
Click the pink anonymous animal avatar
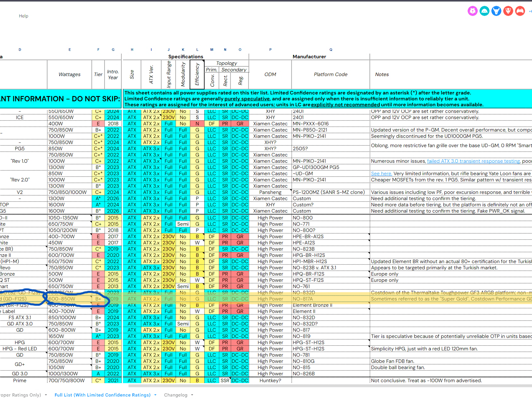click(x=473, y=11)
